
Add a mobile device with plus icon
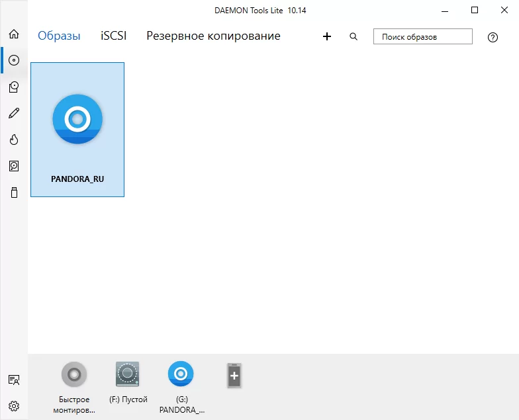tap(234, 376)
